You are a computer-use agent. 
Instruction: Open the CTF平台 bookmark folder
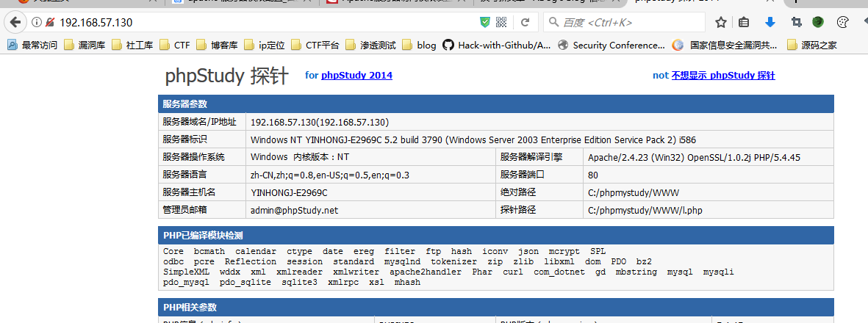(x=315, y=46)
